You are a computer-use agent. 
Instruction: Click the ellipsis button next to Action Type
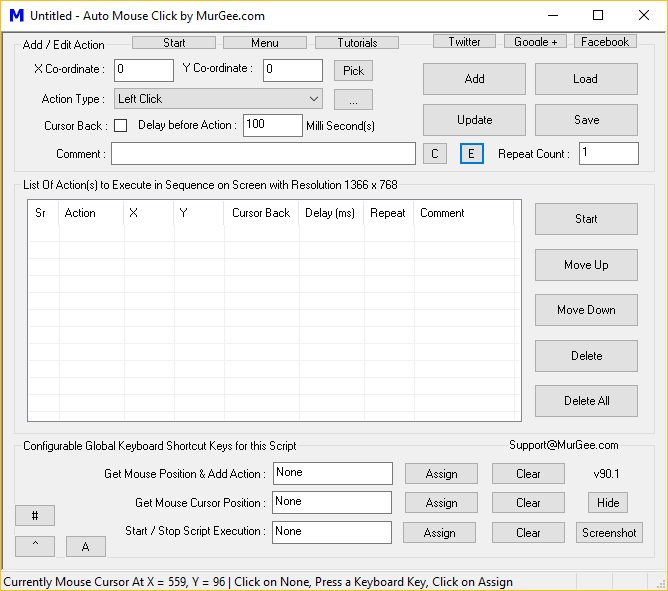pyautogui.click(x=353, y=99)
